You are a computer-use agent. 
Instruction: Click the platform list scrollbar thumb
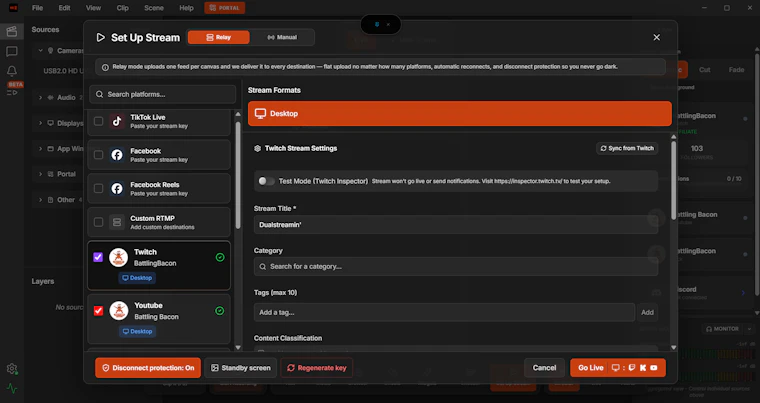[238, 175]
